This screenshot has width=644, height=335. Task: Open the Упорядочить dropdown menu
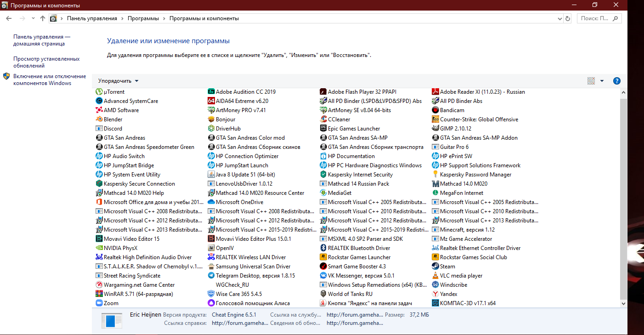pos(118,81)
